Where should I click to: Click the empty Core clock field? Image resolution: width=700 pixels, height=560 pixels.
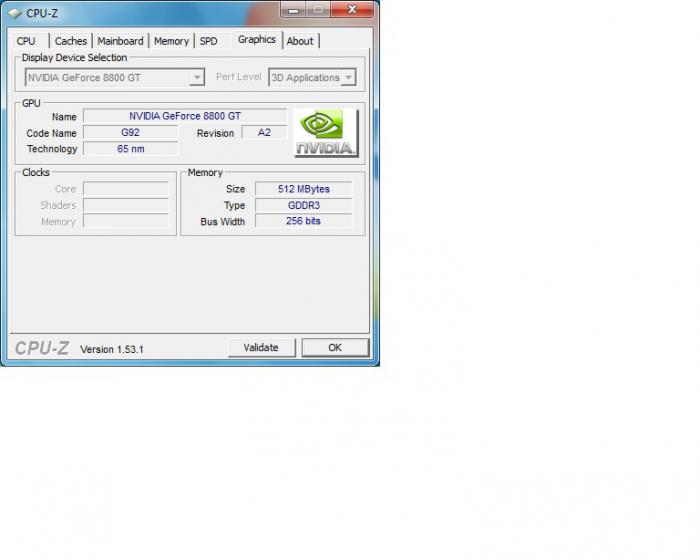click(x=126, y=188)
